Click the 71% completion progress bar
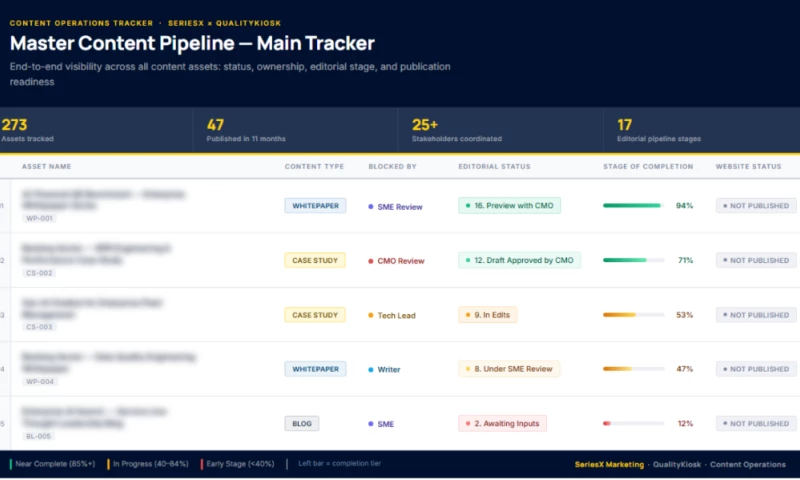The height and width of the screenshot is (480, 800). (633, 260)
